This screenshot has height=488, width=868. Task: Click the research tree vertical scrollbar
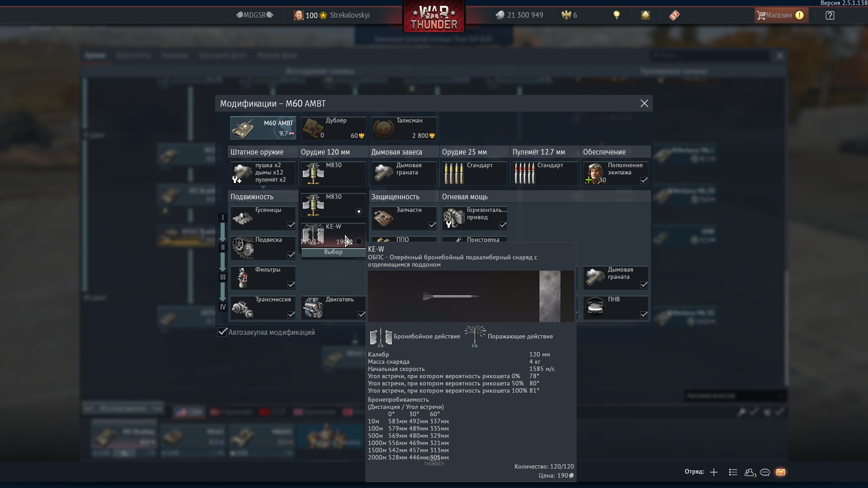[787, 328]
